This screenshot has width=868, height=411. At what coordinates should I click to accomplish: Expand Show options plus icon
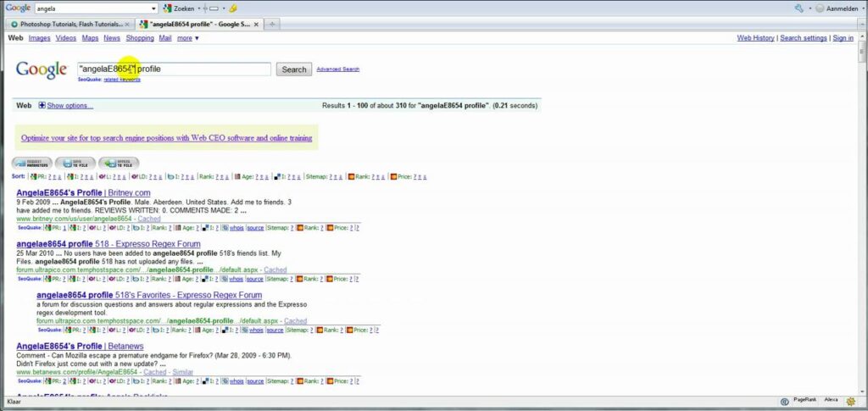tap(42, 105)
